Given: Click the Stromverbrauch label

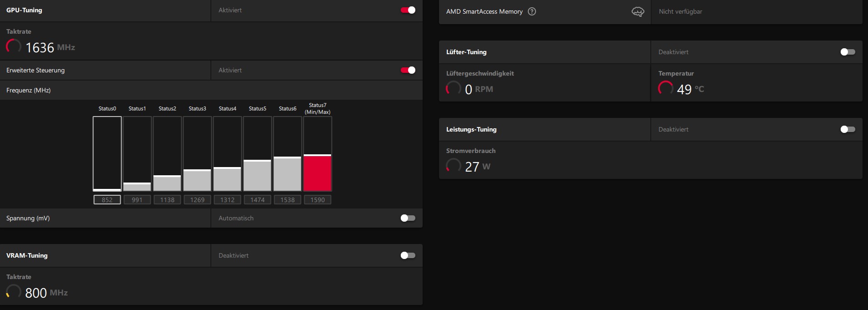Looking at the screenshot, I should coord(471,151).
